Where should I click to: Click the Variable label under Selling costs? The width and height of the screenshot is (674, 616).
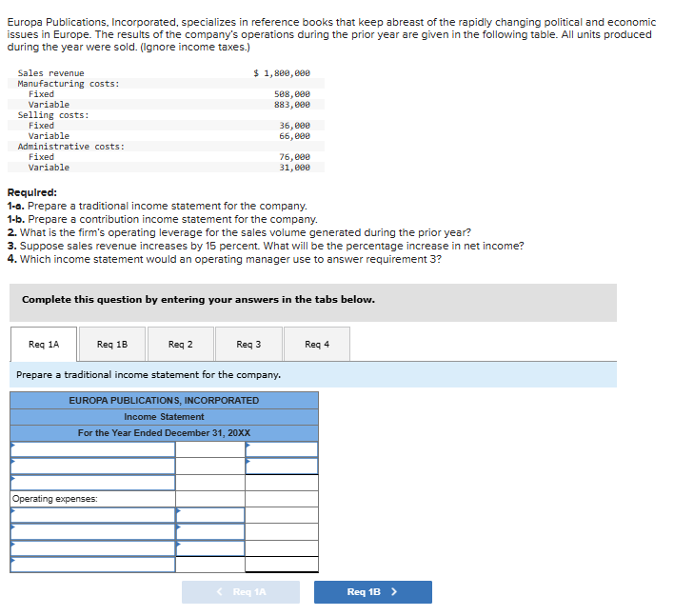49,136
